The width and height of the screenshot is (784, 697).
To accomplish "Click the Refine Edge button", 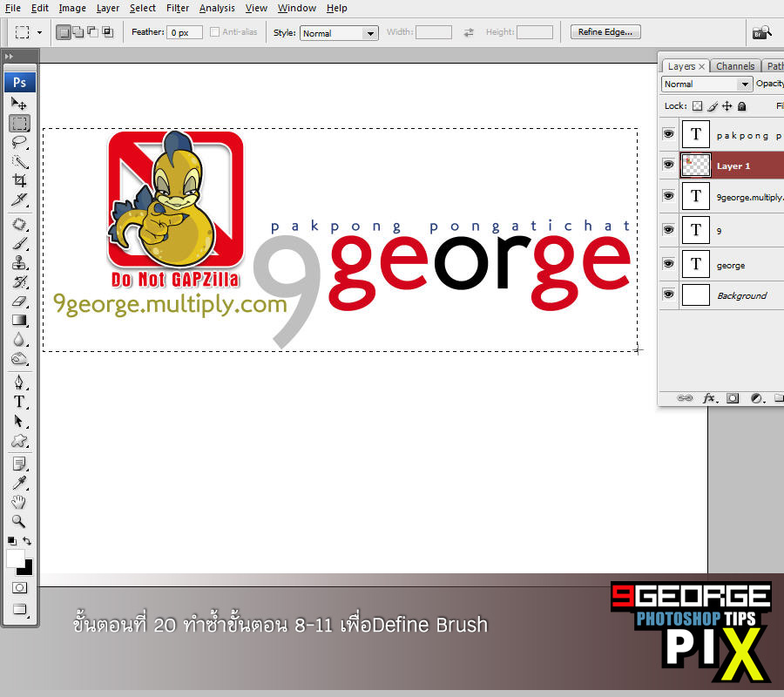I will [605, 32].
